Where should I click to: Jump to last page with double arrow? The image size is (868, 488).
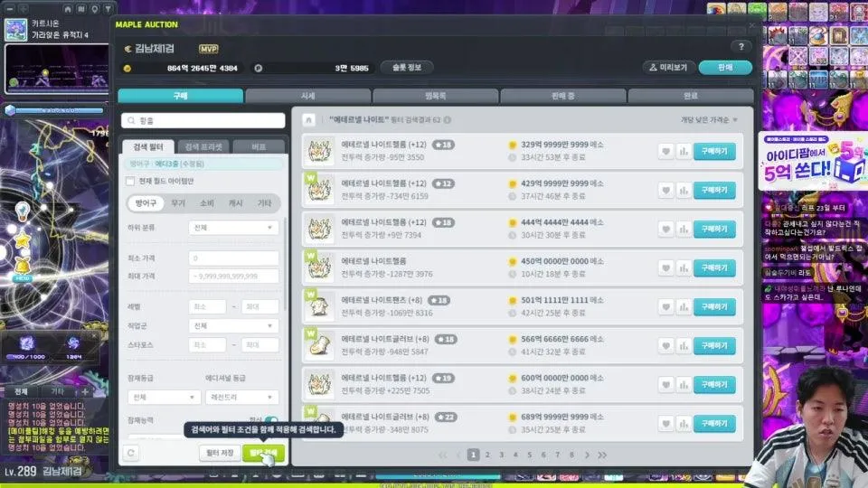tap(602, 455)
